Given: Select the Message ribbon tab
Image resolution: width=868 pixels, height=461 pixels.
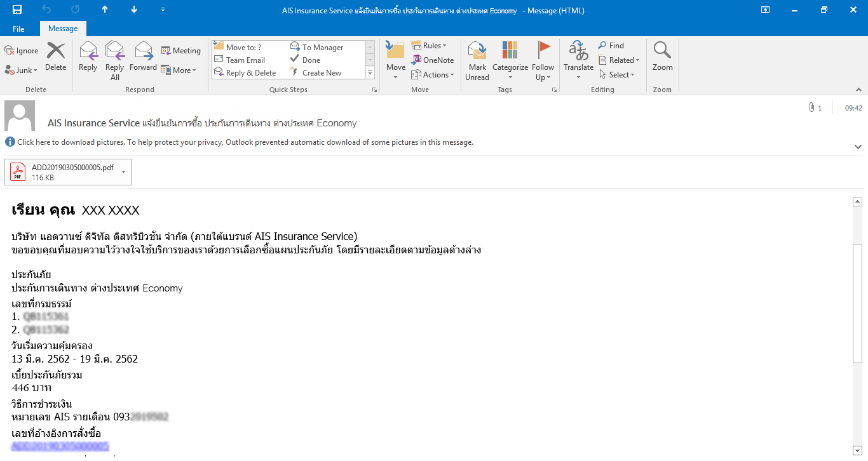Looking at the screenshot, I should [63, 29].
